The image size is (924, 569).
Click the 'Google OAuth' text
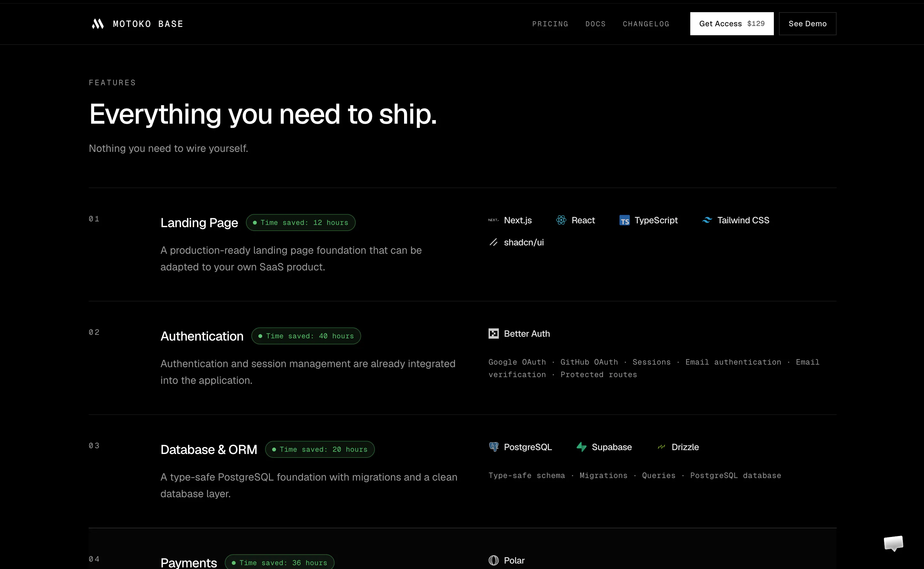517,362
